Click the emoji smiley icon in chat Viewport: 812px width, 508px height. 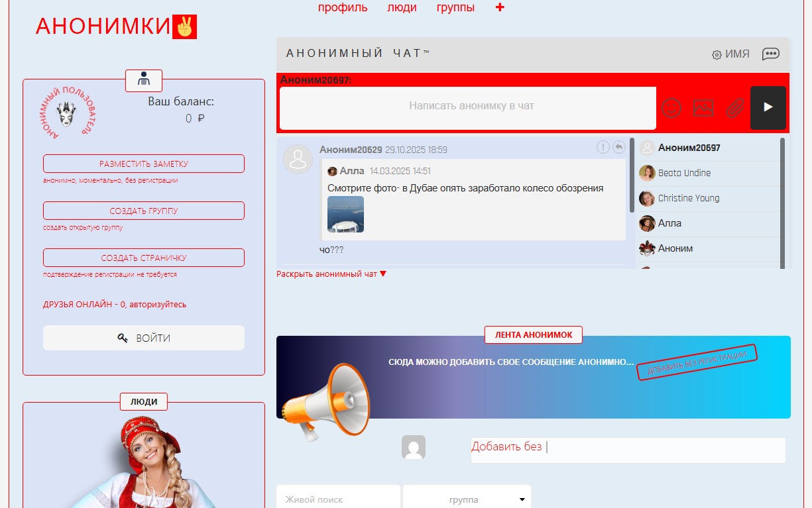click(x=671, y=108)
